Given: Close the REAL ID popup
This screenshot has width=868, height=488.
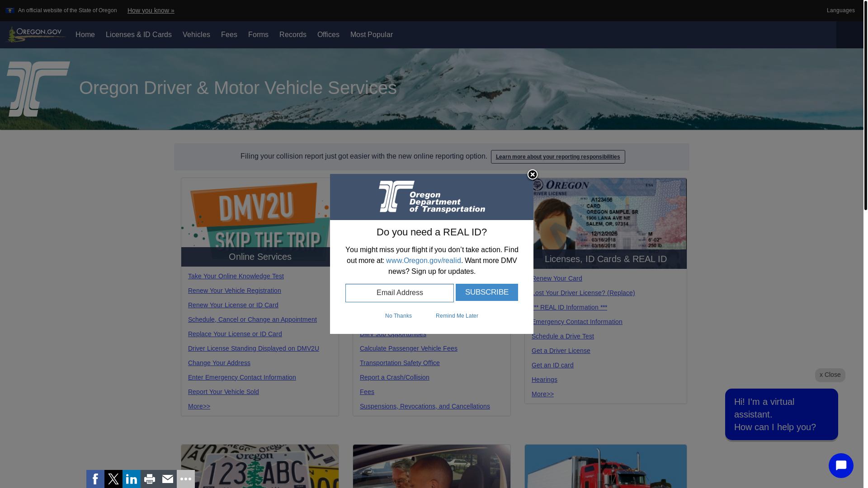Looking at the screenshot, I should click(533, 175).
